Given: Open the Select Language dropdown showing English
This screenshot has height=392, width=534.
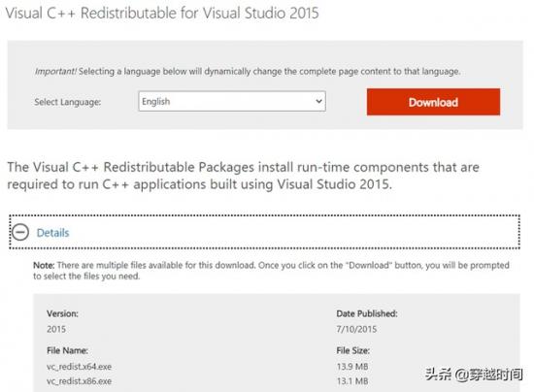Looking at the screenshot, I should tap(232, 101).
